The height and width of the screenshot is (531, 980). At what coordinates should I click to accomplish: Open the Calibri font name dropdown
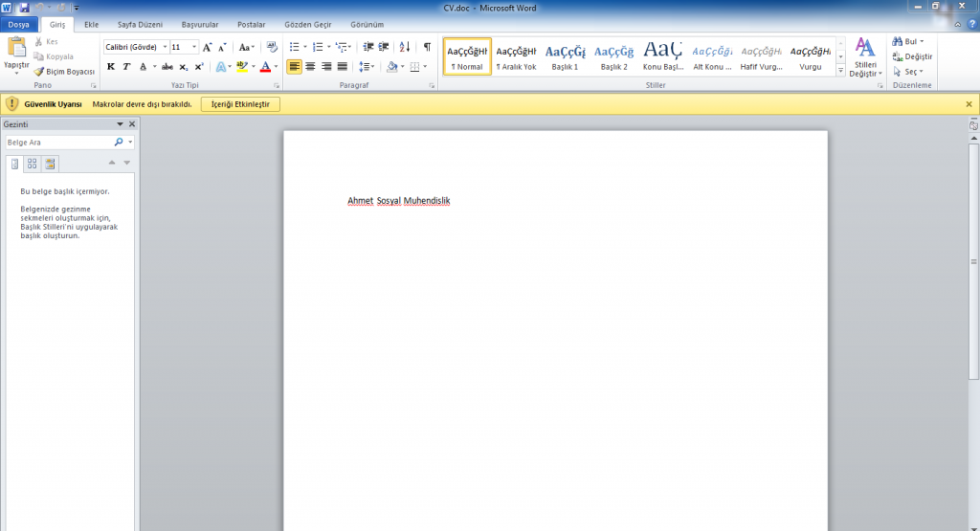tap(165, 46)
